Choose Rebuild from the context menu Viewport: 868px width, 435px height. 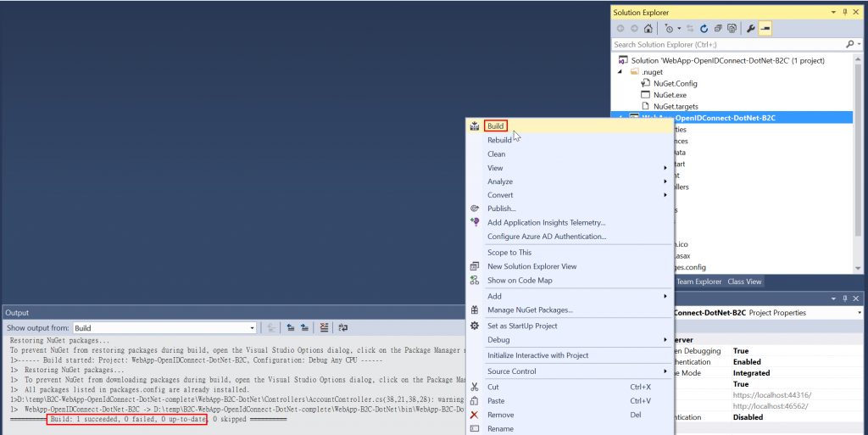coord(499,140)
